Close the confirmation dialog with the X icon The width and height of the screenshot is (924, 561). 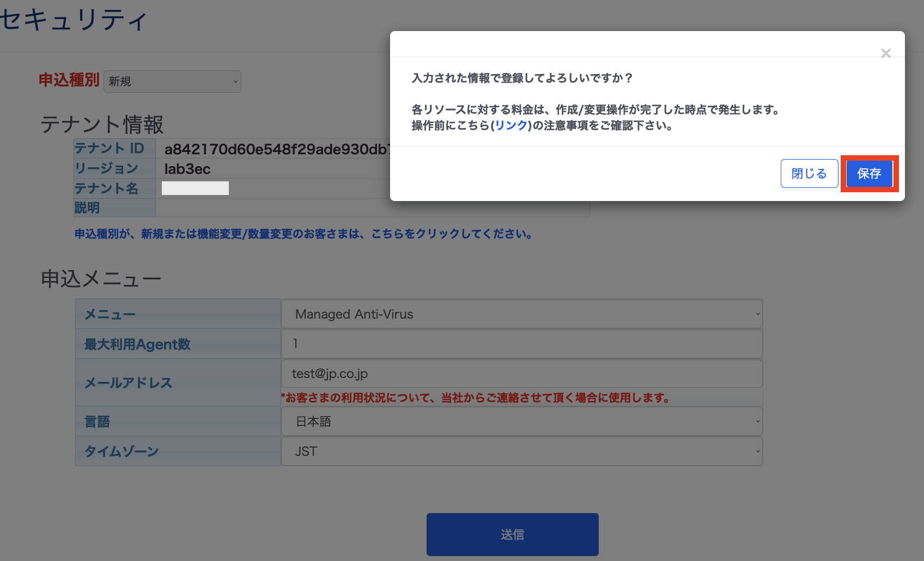(x=886, y=53)
